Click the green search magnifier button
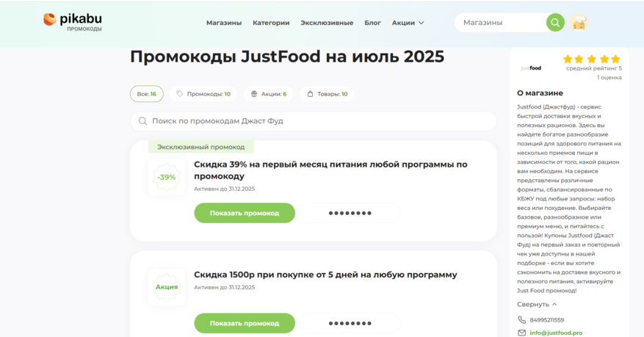644x337 pixels. (x=555, y=23)
